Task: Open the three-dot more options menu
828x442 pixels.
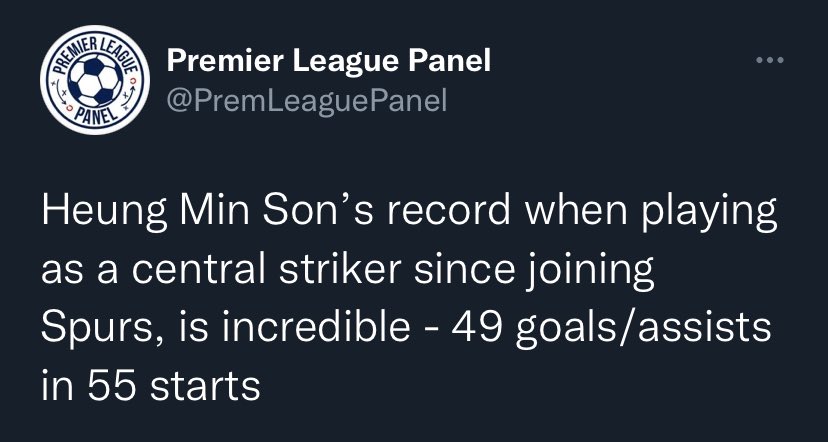Action: tap(769, 60)
